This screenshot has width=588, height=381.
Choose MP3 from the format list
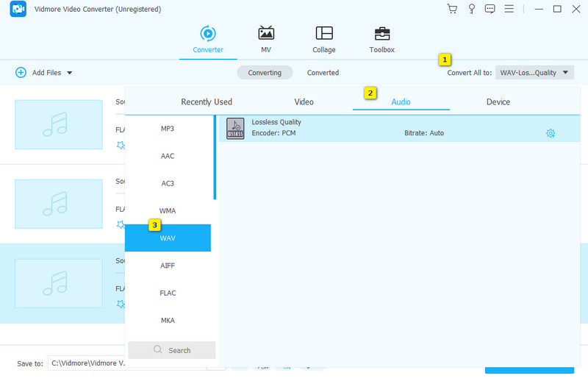pos(168,129)
